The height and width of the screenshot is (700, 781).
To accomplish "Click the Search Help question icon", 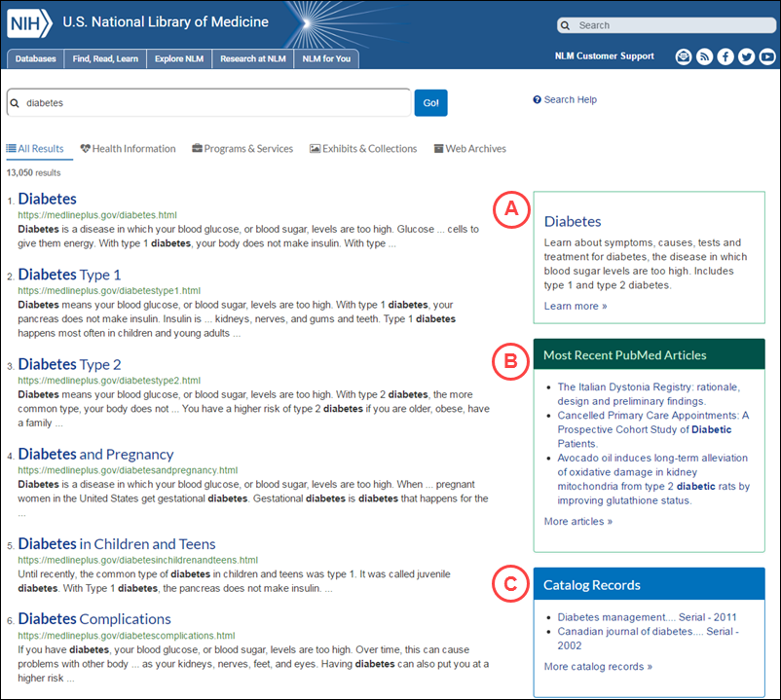I will (x=537, y=100).
